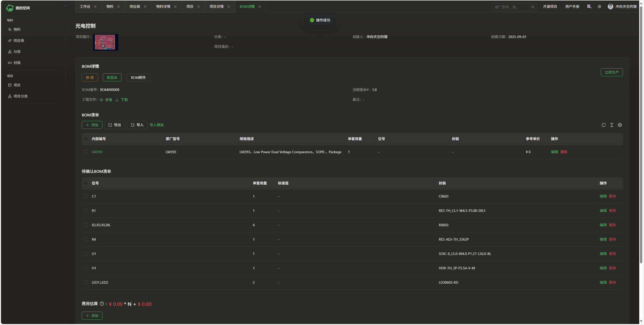The width and height of the screenshot is (644, 325).
Task: Click the 我的空间 logo icon
Action: point(10,8)
